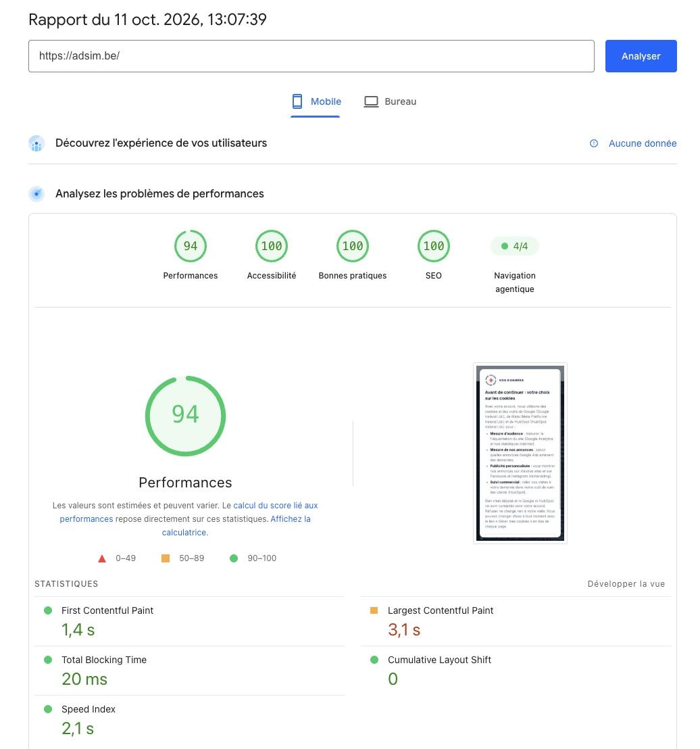Click the radar icon beside Analysez les problèmes

pos(36,194)
